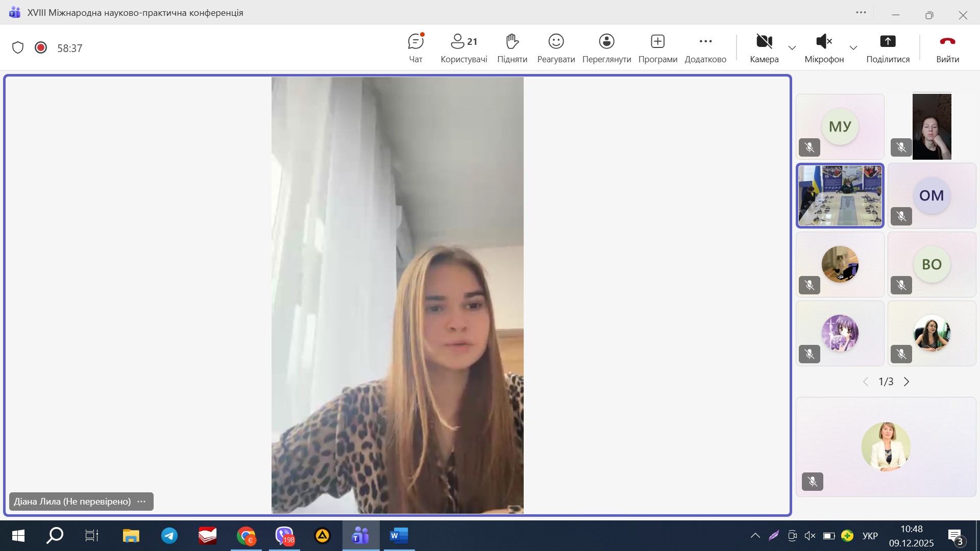Image resolution: width=980 pixels, height=551 pixels.
Task: Go to next participants page arrow
Action: (x=906, y=382)
